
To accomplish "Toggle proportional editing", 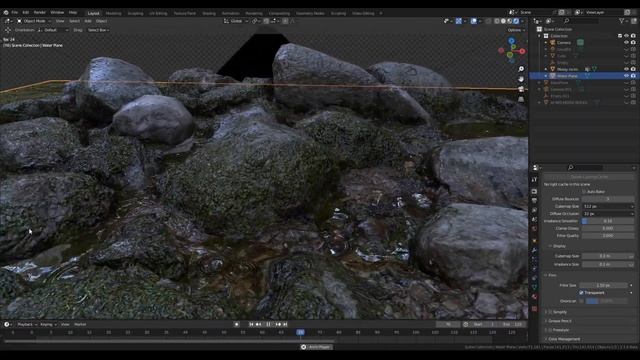I will click(x=285, y=21).
